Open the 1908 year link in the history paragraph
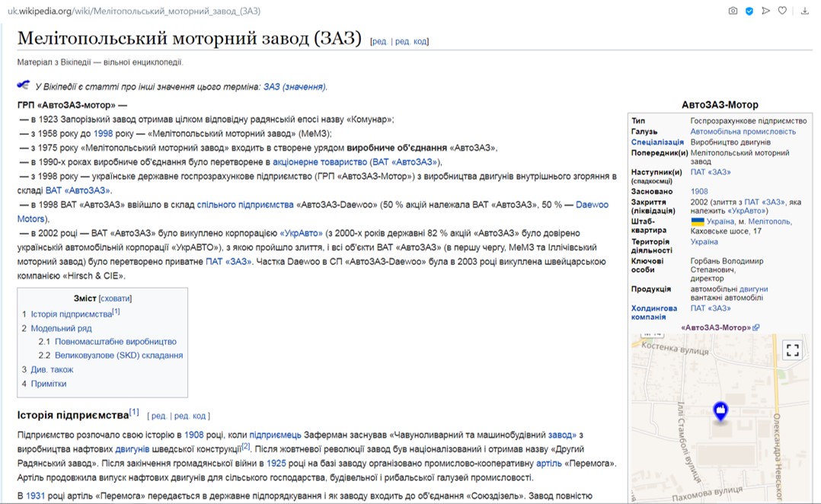The width and height of the screenshot is (821, 504). click(193, 435)
